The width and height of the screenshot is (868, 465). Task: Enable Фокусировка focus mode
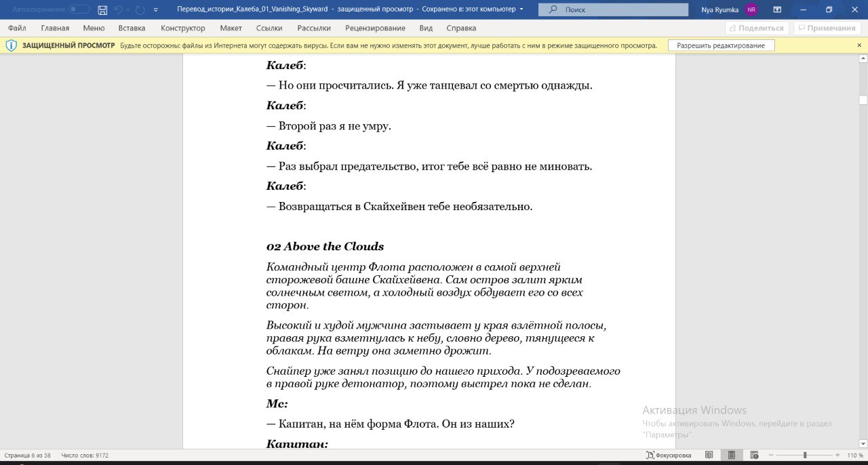pyautogui.click(x=669, y=456)
